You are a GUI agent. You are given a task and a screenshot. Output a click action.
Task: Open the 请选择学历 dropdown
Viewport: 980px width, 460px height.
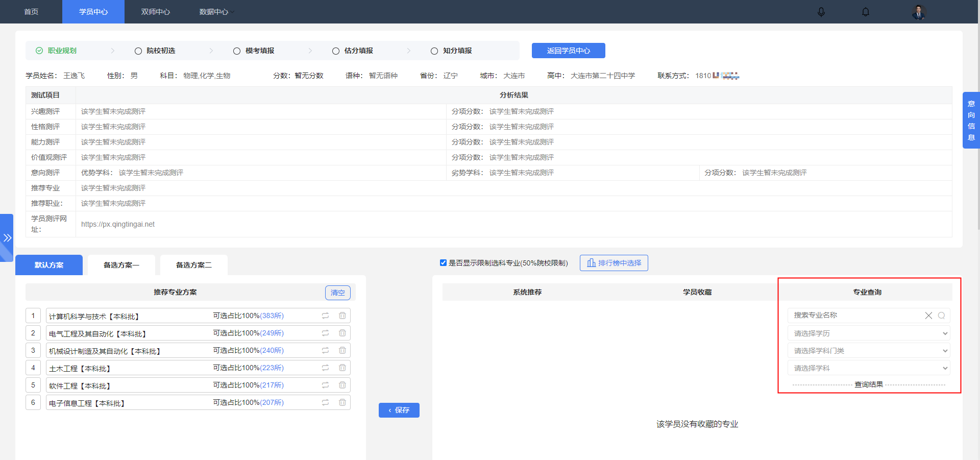868,333
